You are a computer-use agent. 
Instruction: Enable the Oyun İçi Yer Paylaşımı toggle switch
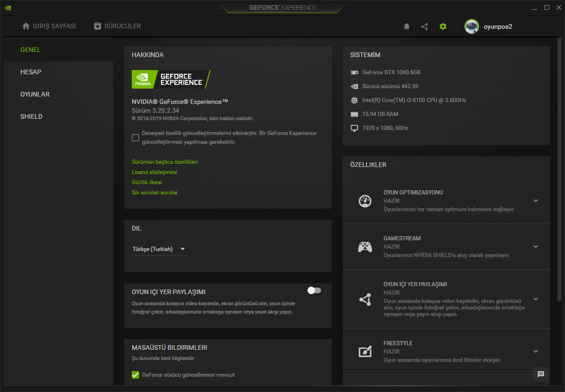(x=314, y=290)
